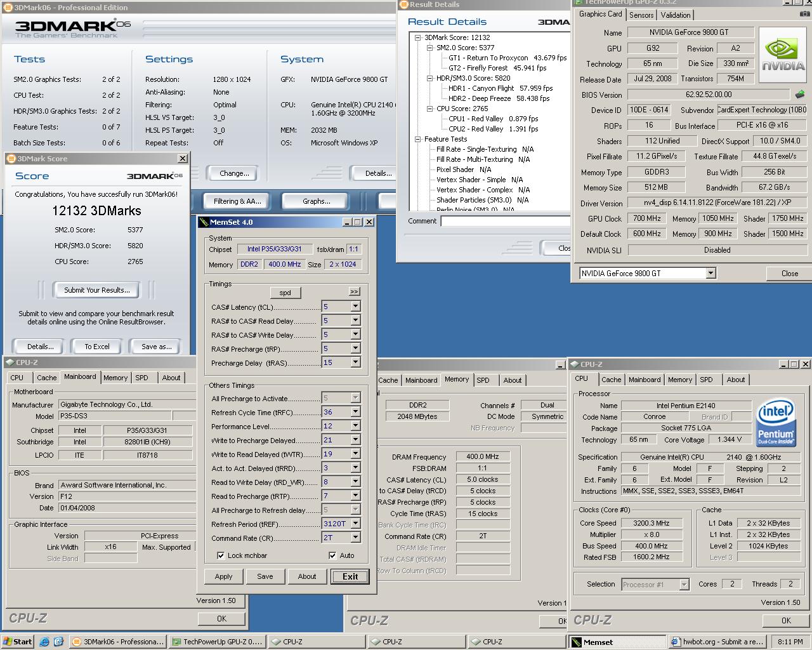Click About button in MemSet
This screenshot has height=650, width=812.
coord(307,576)
